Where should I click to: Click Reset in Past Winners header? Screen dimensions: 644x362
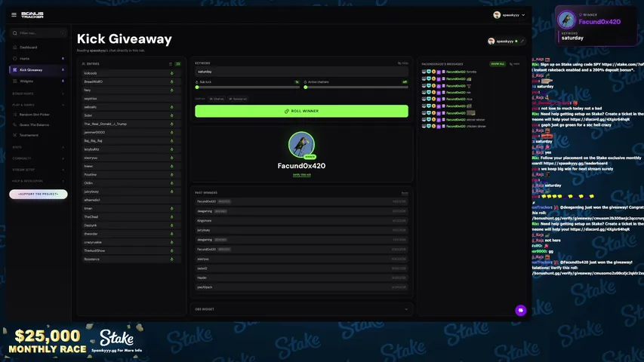405,193
